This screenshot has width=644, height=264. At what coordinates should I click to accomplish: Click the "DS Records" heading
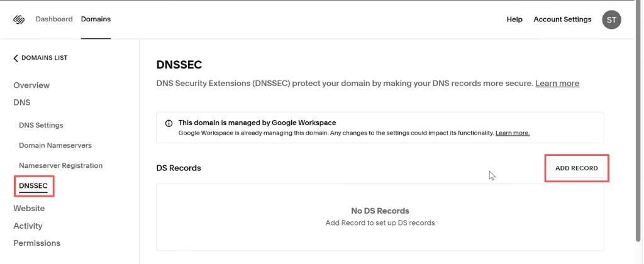(x=179, y=168)
